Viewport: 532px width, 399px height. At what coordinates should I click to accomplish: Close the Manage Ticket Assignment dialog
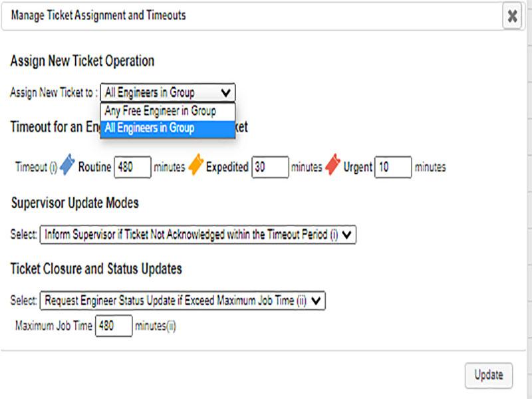pos(512,17)
